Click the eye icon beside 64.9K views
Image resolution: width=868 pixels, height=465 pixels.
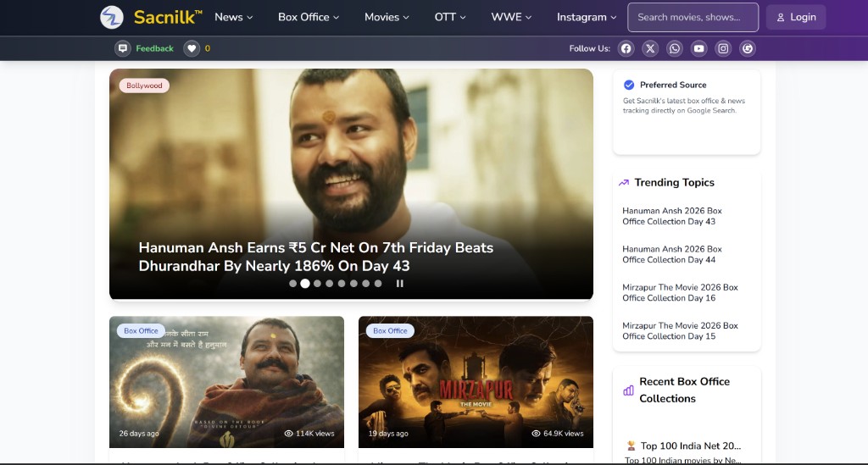536,434
